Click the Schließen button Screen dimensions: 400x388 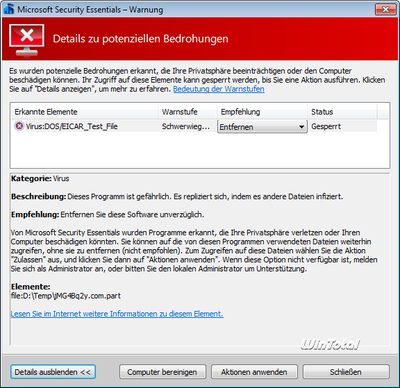pyautogui.click(x=346, y=372)
